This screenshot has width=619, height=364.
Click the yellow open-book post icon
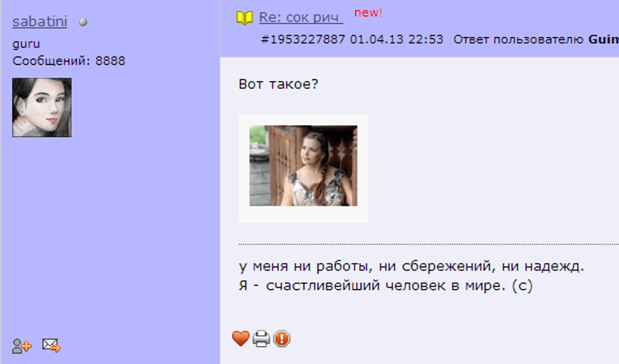(245, 18)
